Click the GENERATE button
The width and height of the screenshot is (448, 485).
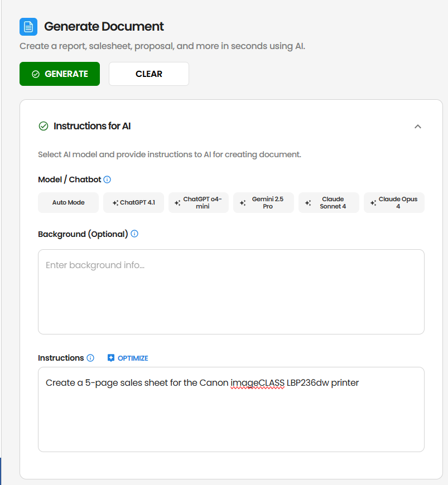[x=60, y=74]
